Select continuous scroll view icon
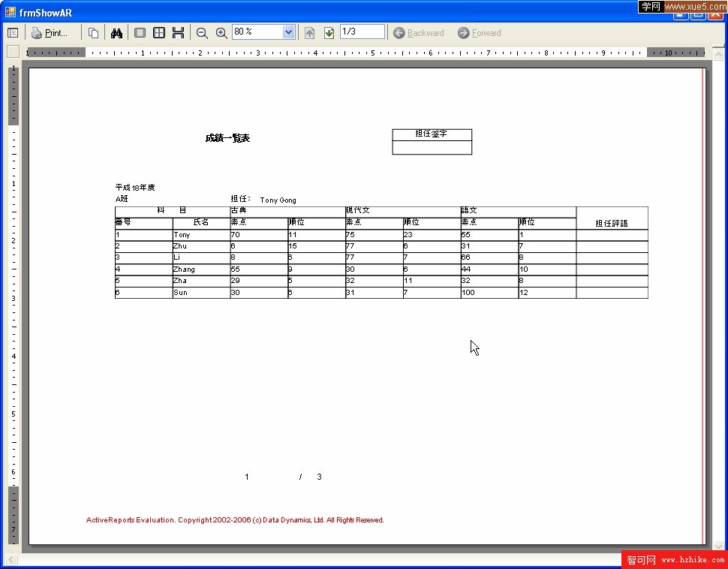The height and width of the screenshot is (569, 728). pyautogui.click(x=178, y=33)
